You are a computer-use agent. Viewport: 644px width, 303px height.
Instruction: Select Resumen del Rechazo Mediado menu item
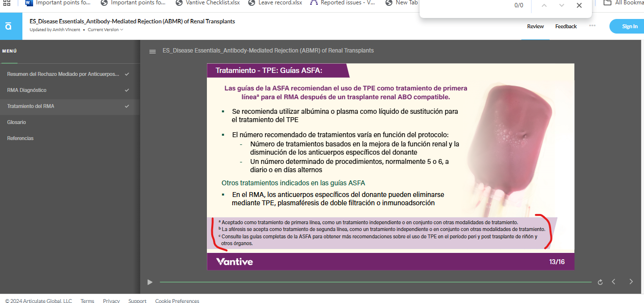(x=70, y=74)
